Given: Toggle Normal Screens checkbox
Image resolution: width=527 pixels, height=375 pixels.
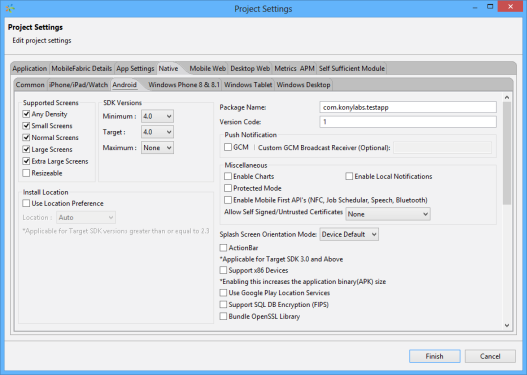Looking at the screenshot, I should (x=26, y=137).
